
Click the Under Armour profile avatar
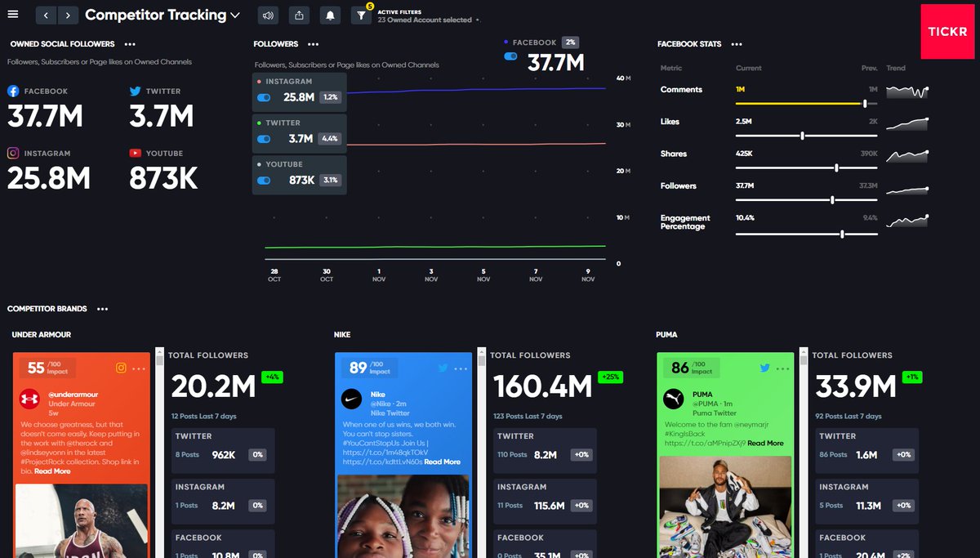31,400
